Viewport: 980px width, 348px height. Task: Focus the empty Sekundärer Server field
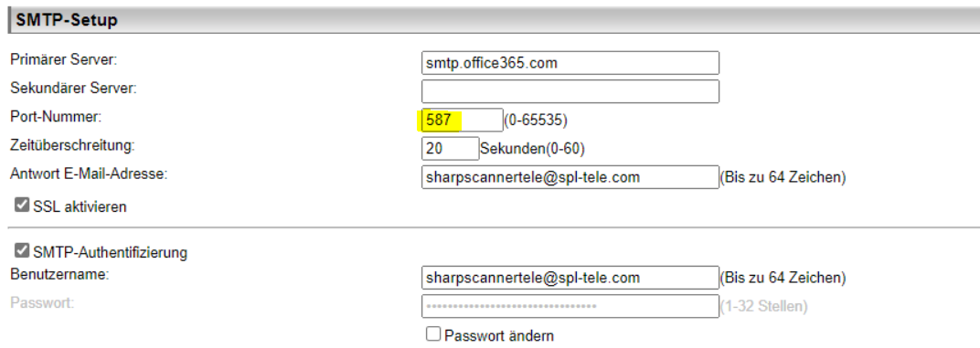point(570,92)
